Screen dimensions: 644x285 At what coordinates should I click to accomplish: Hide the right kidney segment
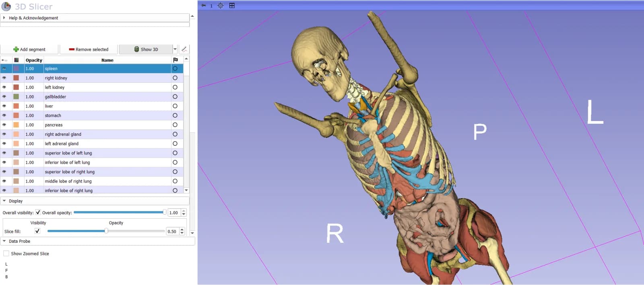pyautogui.click(x=4, y=78)
